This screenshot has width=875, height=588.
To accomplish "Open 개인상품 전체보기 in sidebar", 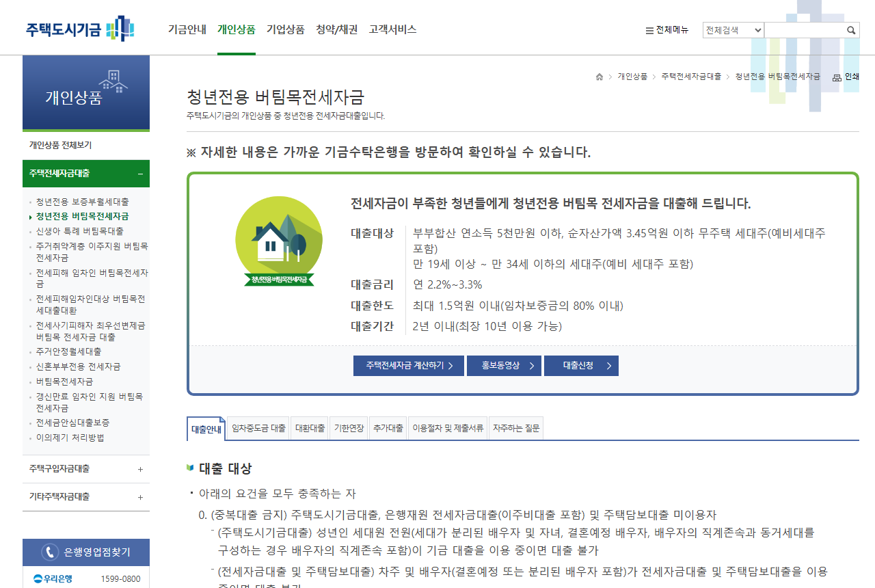I will click(60, 145).
